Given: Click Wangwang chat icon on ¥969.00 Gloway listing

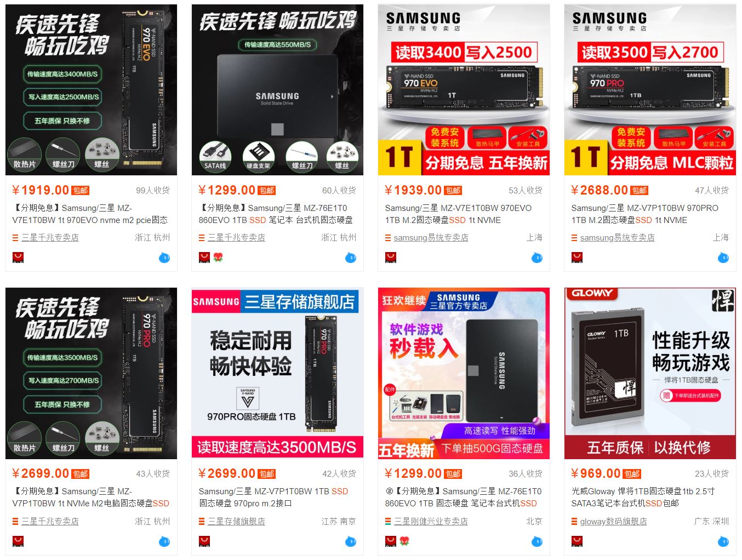Looking at the screenshot, I should [723, 541].
